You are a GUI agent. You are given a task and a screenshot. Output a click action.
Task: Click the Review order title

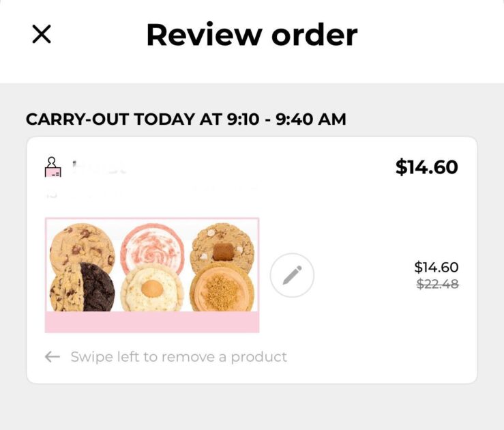(x=252, y=35)
